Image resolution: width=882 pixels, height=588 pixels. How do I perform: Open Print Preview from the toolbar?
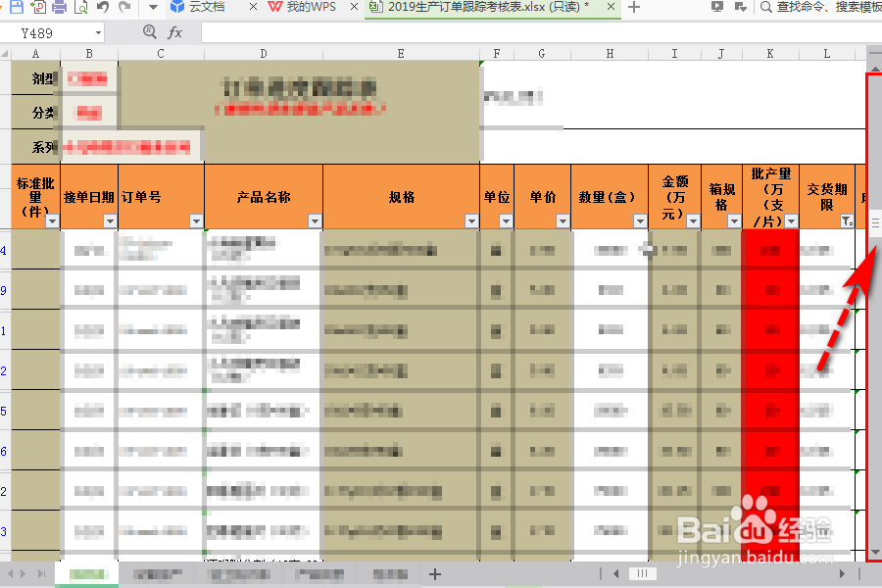coord(79,9)
